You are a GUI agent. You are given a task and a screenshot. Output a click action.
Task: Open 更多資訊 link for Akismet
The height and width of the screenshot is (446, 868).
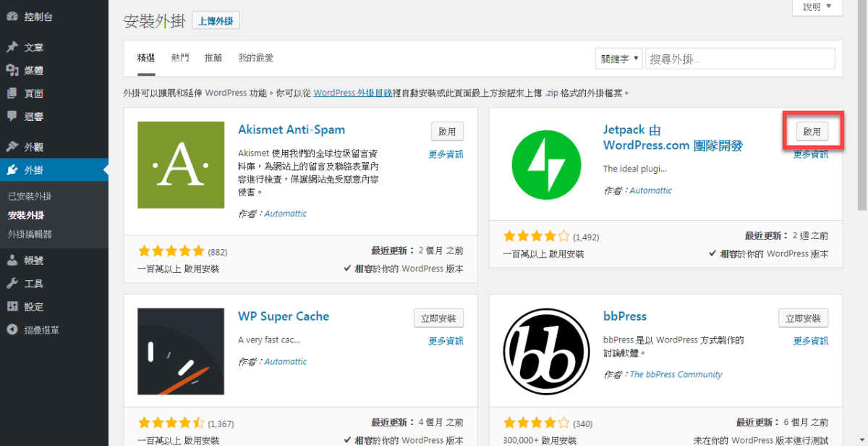click(x=446, y=154)
